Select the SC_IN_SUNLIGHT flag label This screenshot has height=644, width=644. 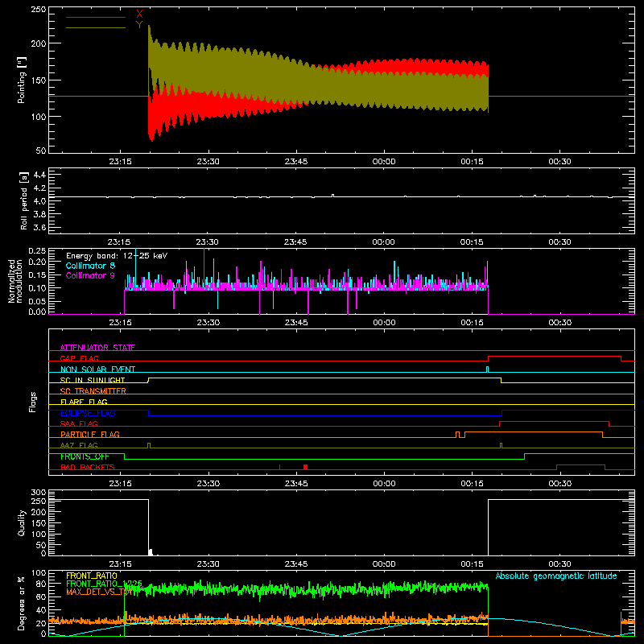[x=93, y=380]
